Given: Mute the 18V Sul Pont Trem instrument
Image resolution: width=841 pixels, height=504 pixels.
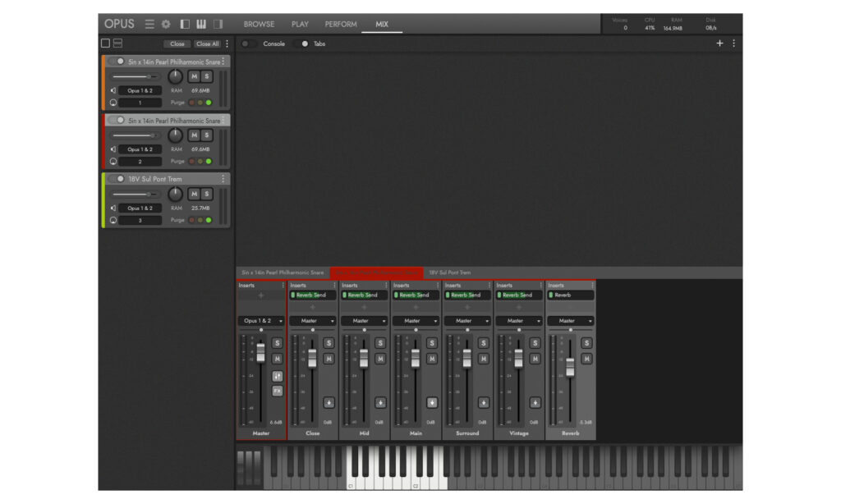Looking at the screenshot, I should [x=194, y=194].
